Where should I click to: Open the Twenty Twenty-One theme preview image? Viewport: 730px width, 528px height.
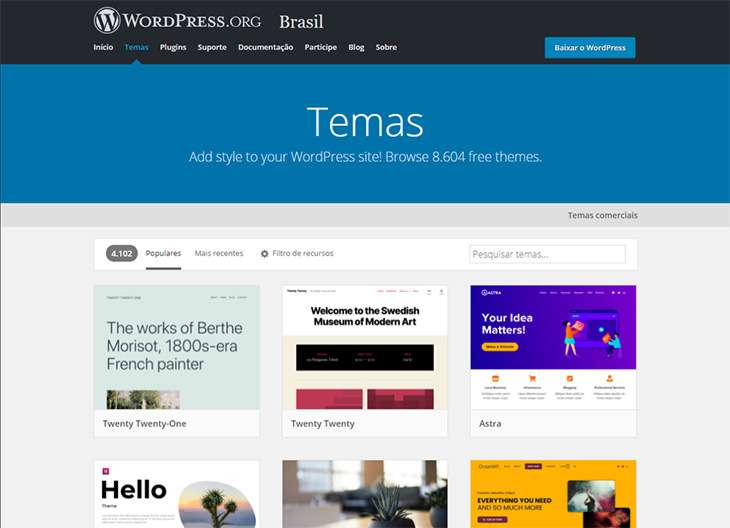[x=177, y=347]
